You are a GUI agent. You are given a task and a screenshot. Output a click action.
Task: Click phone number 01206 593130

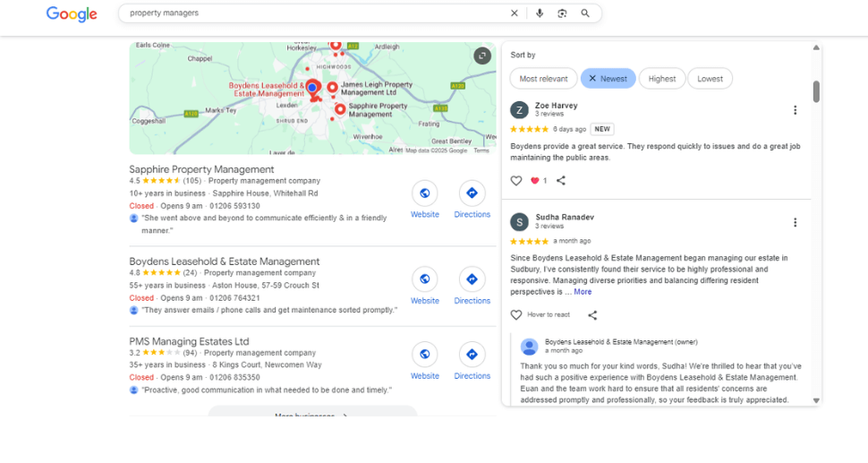pos(234,206)
